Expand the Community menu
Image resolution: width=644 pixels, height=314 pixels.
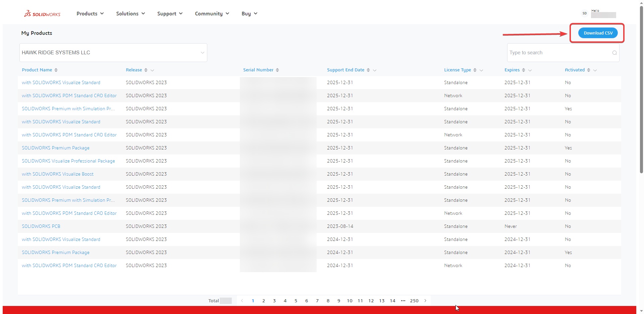tap(212, 14)
